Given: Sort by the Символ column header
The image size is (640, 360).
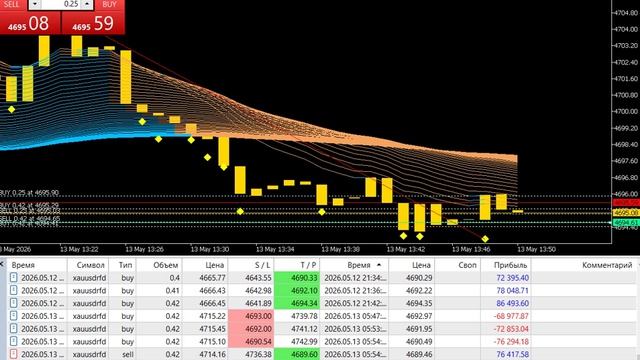Looking at the screenshot, I should tap(88, 265).
